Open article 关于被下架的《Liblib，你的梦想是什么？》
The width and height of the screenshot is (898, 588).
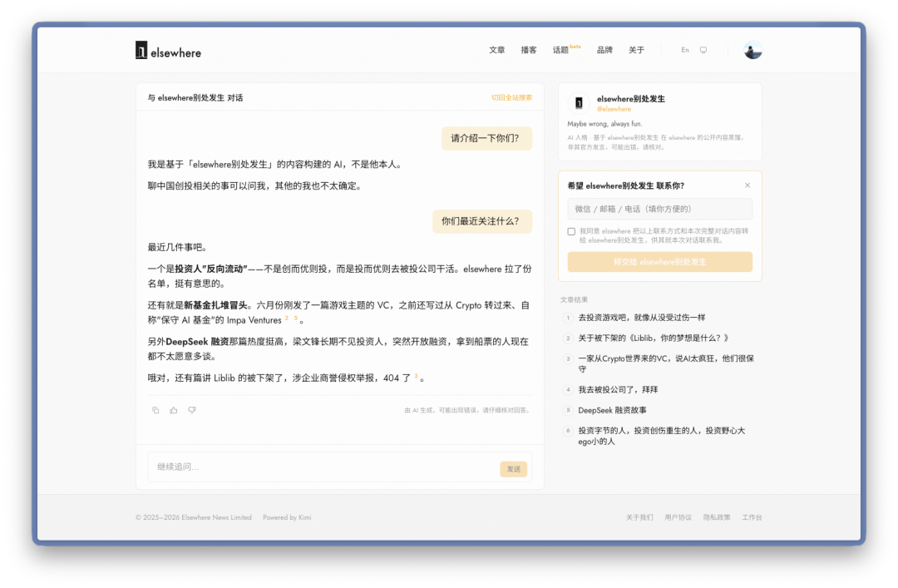[654, 338]
